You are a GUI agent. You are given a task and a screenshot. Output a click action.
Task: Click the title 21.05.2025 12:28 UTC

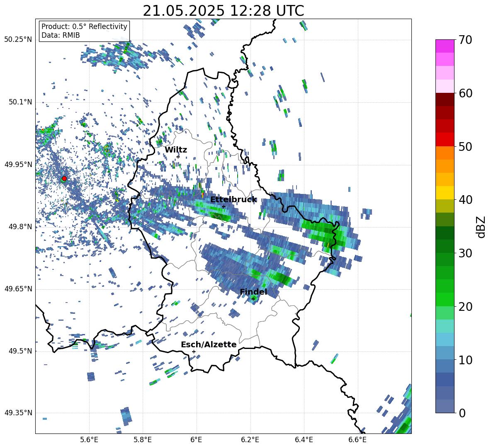coord(223,11)
